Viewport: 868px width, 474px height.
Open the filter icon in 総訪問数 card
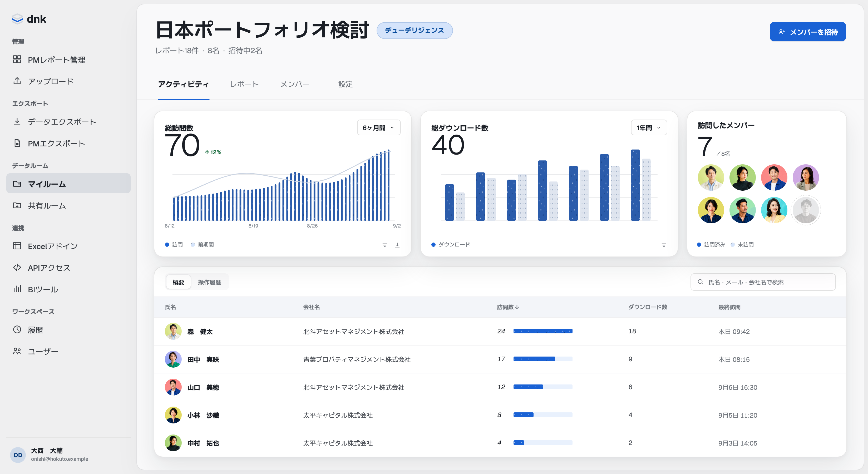click(x=384, y=245)
